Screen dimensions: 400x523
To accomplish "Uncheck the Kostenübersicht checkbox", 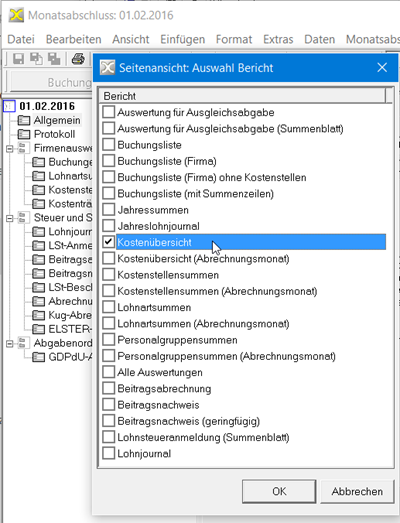I will 108,242.
